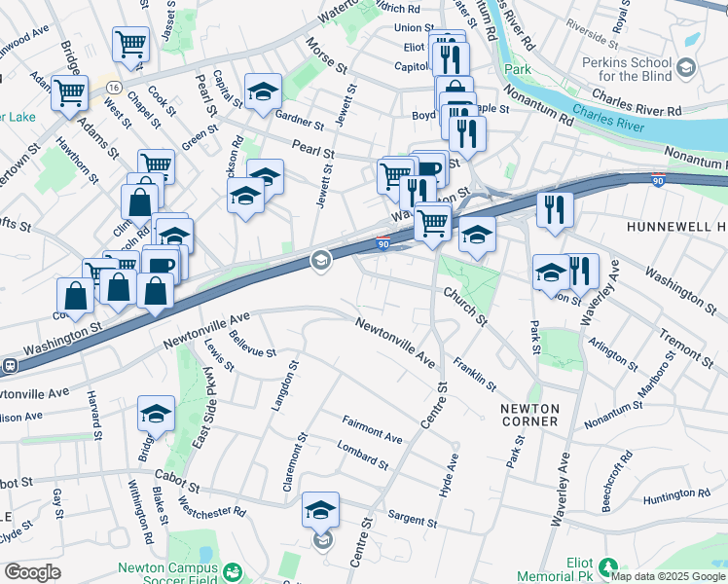Click the school marker next to Church St park

[477, 236]
